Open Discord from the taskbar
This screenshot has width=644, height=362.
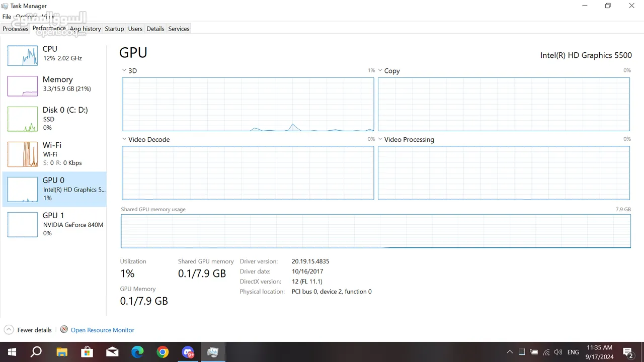click(x=188, y=352)
